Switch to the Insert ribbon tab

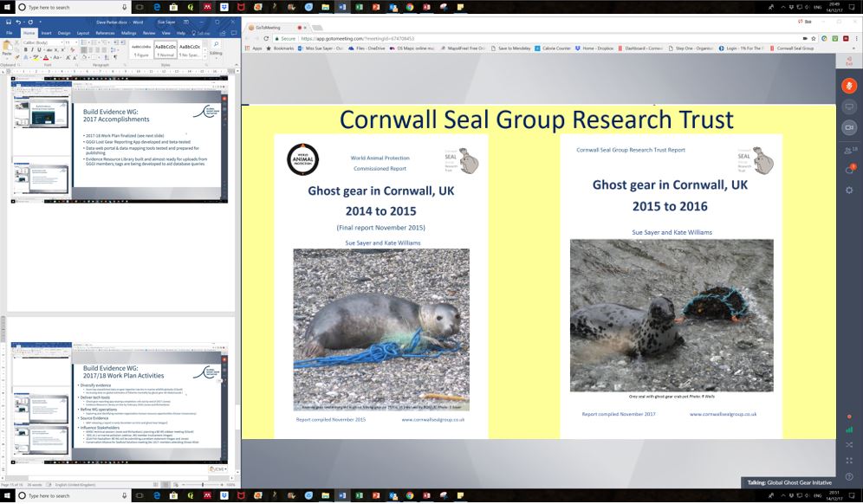pos(46,33)
